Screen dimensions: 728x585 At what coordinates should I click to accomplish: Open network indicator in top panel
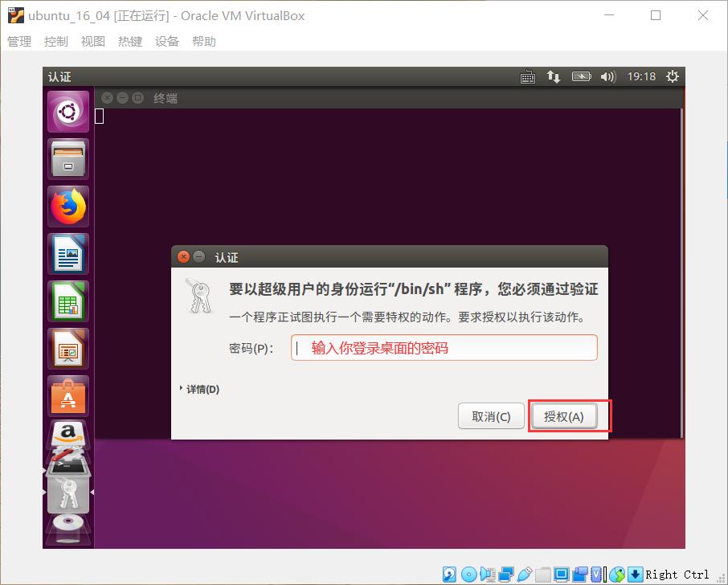click(x=553, y=76)
